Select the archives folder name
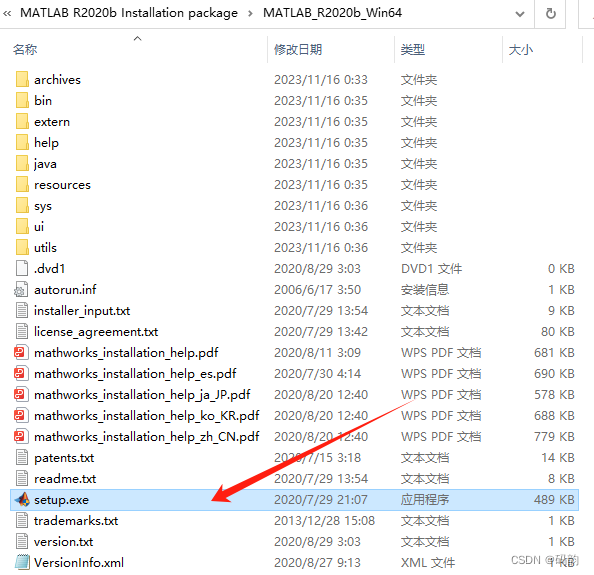Image resolution: width=594 pixels, height=575 pixels. 57,80
